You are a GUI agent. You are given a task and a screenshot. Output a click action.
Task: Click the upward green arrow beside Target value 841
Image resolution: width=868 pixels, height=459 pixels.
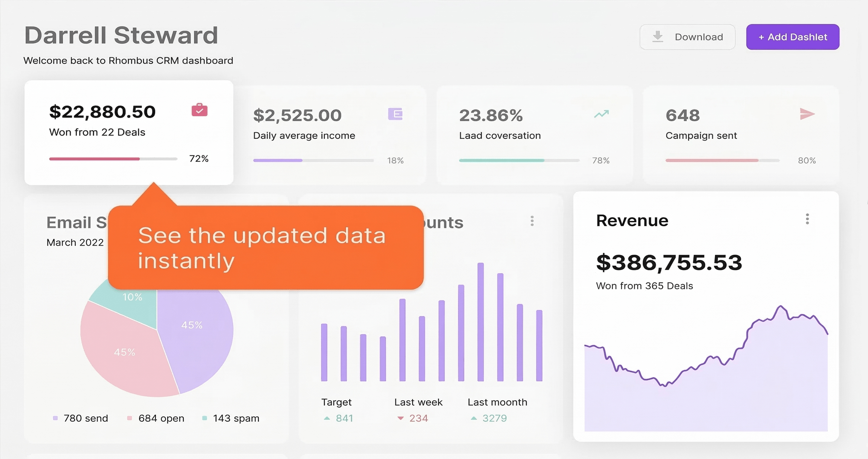click(x=326, y=418)
